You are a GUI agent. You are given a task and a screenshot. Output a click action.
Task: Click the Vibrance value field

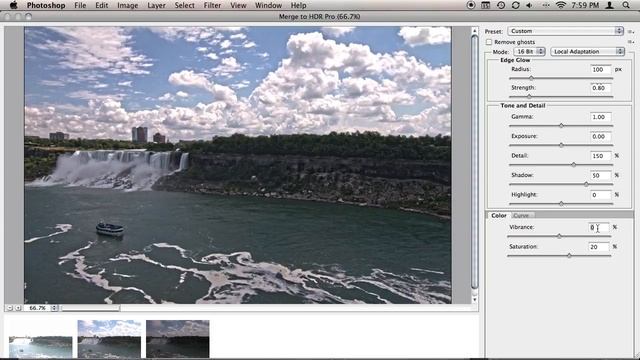coord(598,227)
